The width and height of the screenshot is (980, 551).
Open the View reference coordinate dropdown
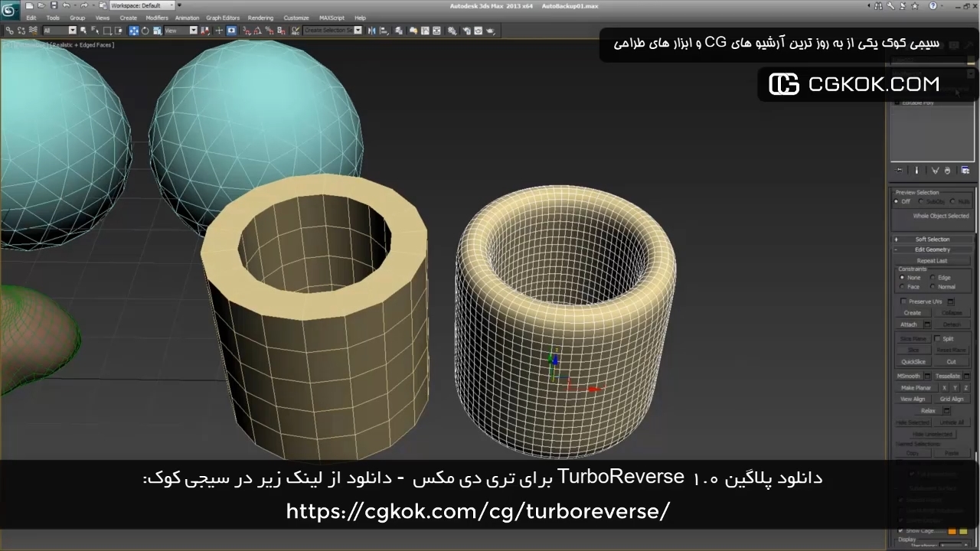(181, 31)
